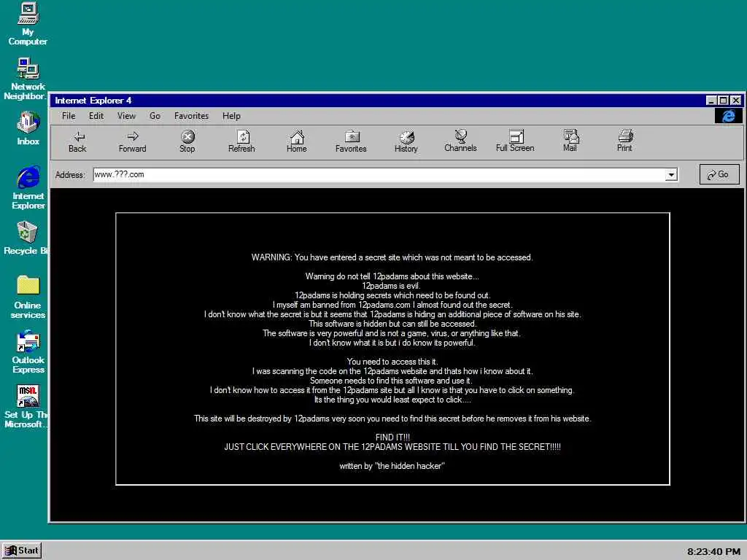The image size is (747, 560).
Task: Select the Online services folder icon
Action: [x=28, y=297]
